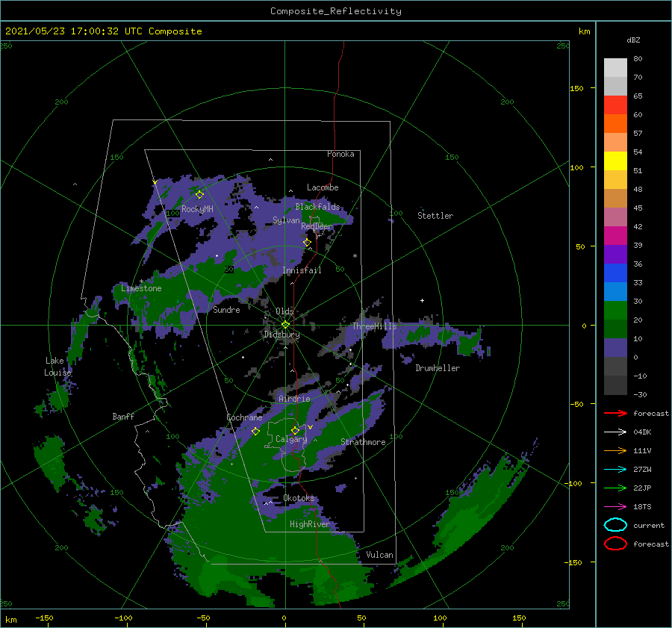Click the Sylvan label
The width and height of the screenshot is (672, 628).
(286, 220)
